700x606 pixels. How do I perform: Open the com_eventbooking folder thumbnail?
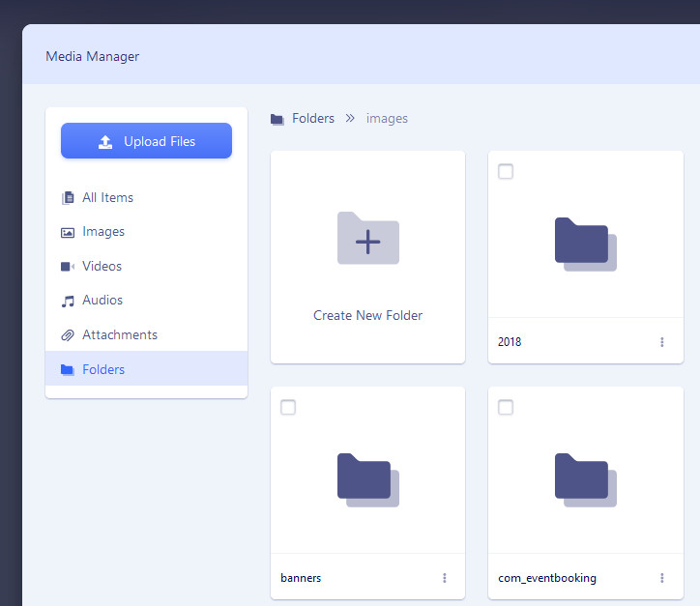585,479
